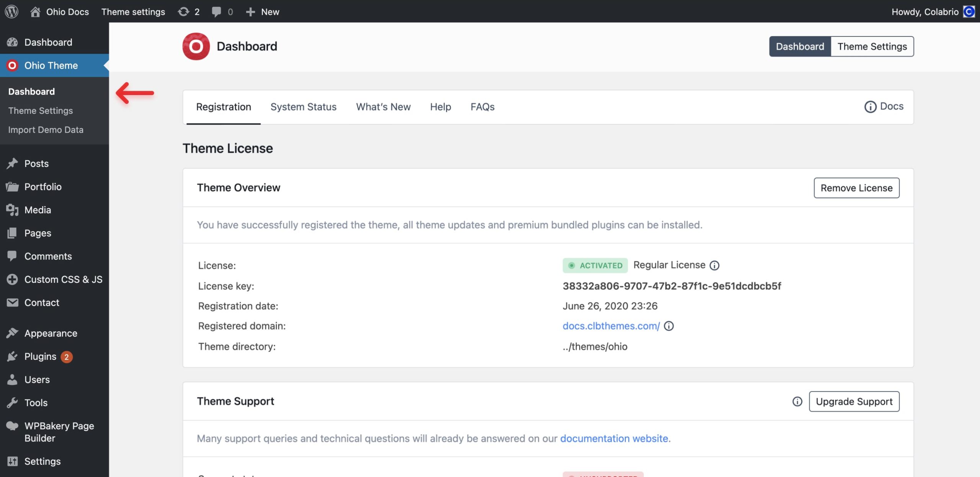Click the Ohio red logo in header
The width and height of the screenshot is (980, 477).
[196, 46]
